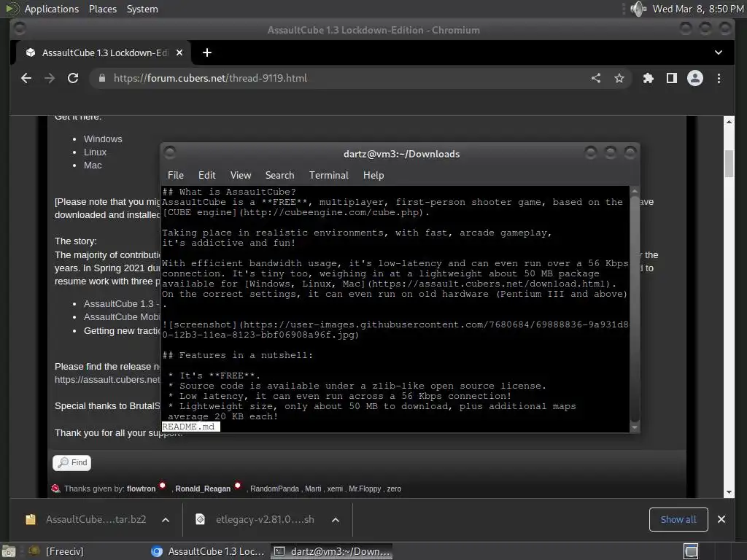This screenshot has width=747, height=560.
Task: Open RandomPanda's profile link
Action: [274, 489]
